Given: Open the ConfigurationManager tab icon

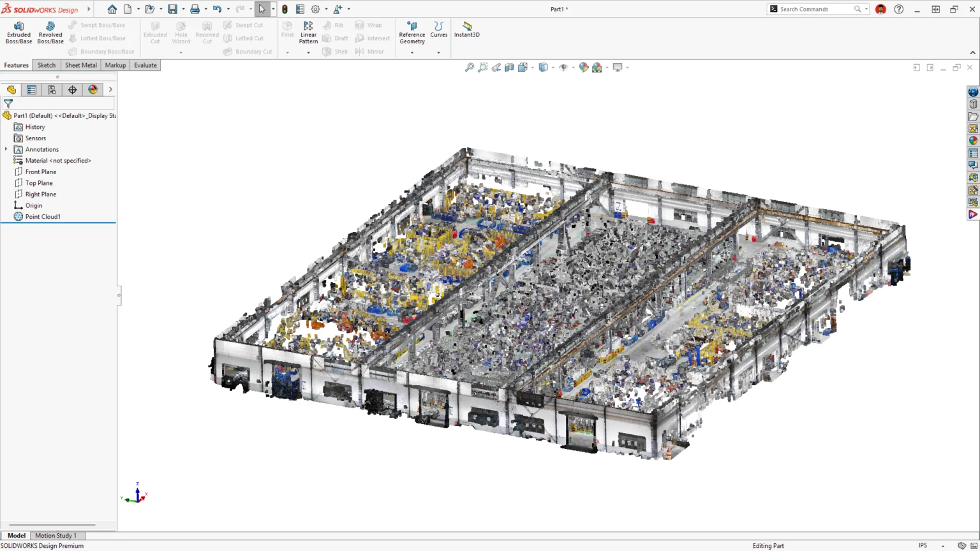Looking at the screenshot, I should point(52,90).
